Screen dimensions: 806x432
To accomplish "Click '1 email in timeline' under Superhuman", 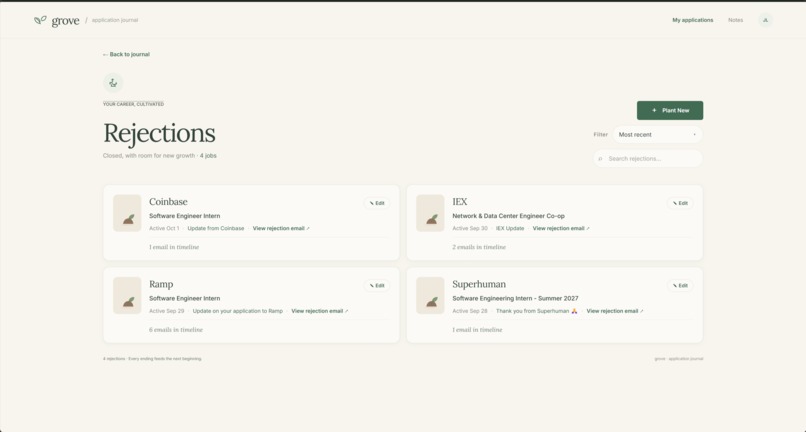I will [477, 330].
